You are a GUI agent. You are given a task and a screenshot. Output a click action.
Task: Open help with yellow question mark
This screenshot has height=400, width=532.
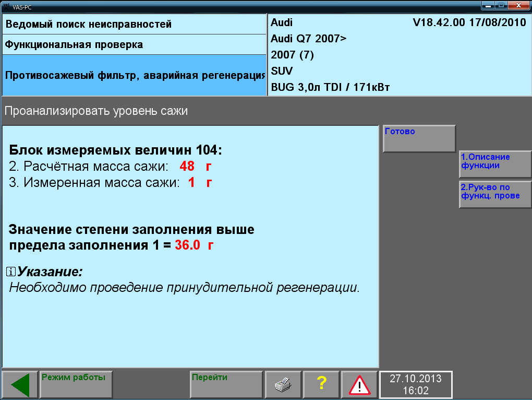[321, 385]
